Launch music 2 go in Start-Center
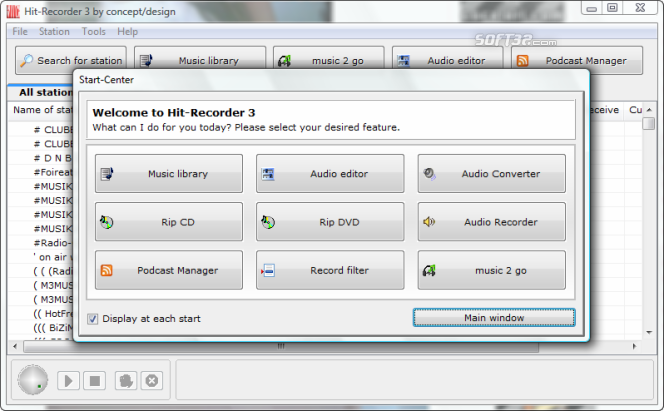The image size is (664, 411). 491,270
